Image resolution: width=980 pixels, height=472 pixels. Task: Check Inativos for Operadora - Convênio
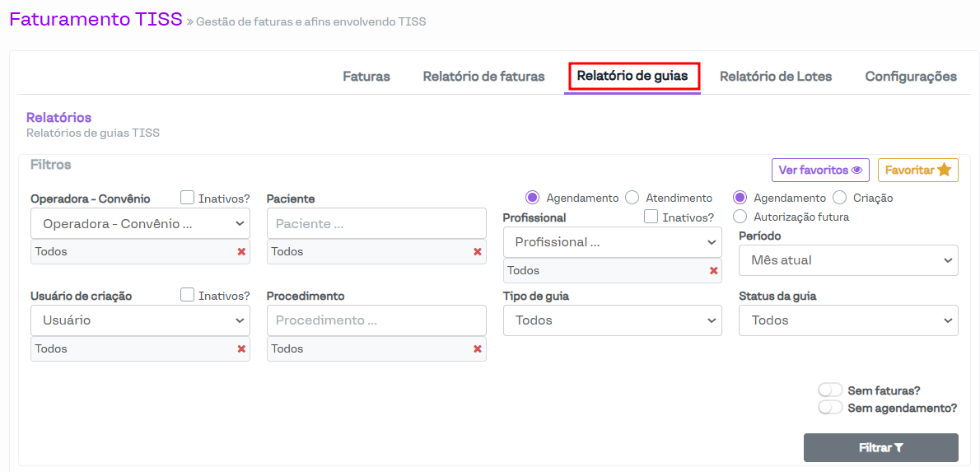click(x=188, y=198)
